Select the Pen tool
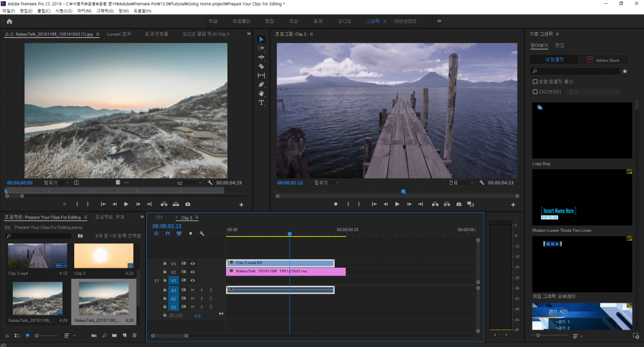Viewport: 644px width, 347px height. 261,84
